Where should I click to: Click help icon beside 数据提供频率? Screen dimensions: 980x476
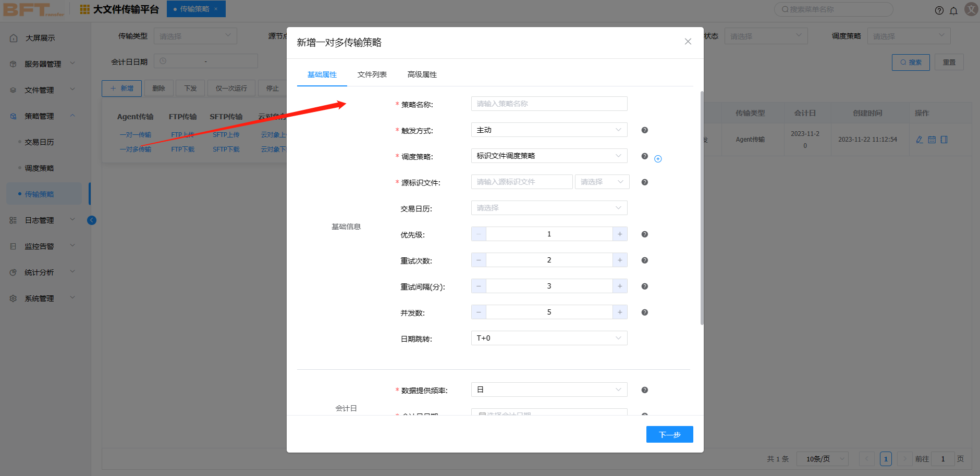[644, 390]
